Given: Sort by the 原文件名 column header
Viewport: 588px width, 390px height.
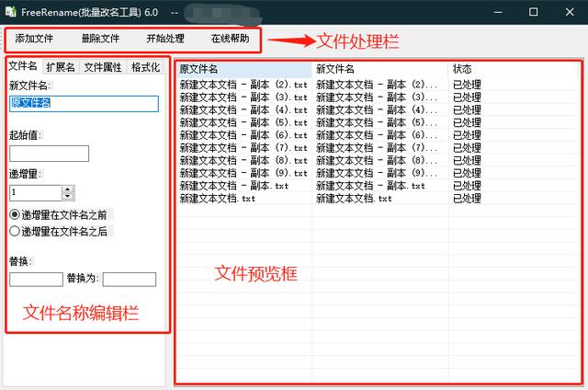Looking at the screenshot, I should coord(243,69).
